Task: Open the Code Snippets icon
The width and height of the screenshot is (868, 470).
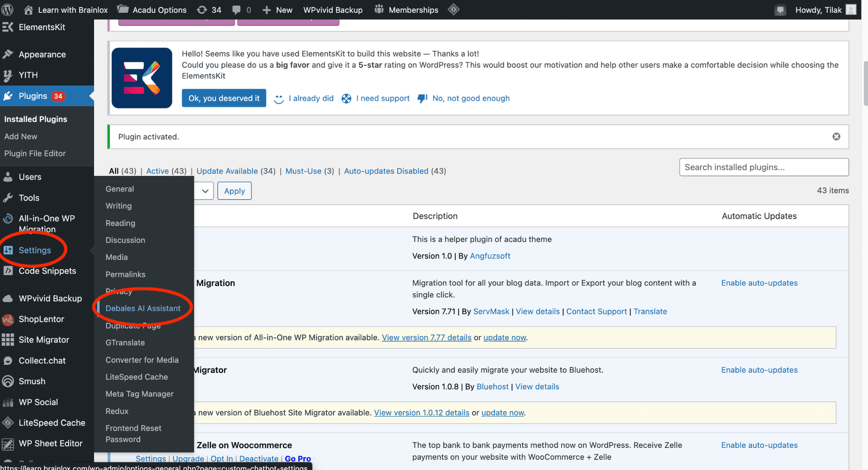Action: (x=8, y=271)
